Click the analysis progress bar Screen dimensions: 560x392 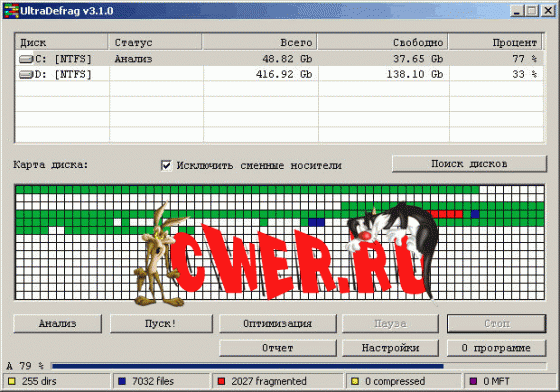(299, 366)
